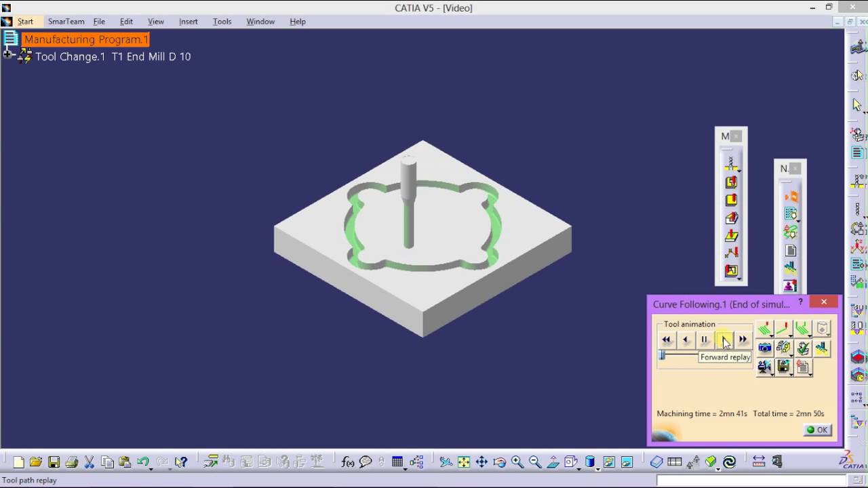Select Tool Change.1 T1 End Mill D 10

113,57
